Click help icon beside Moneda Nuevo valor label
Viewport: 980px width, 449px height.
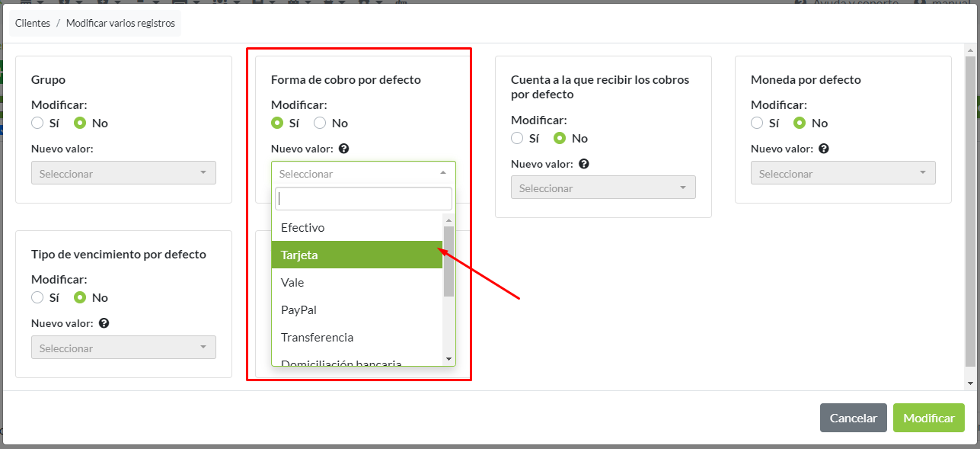tap(824, 149)
